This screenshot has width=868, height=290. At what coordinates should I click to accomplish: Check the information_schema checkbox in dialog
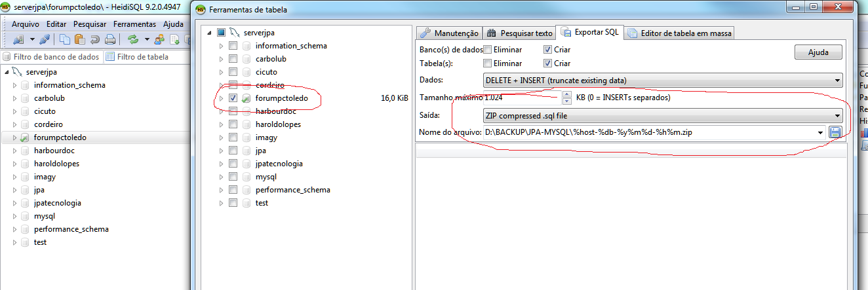coord(233,46)
